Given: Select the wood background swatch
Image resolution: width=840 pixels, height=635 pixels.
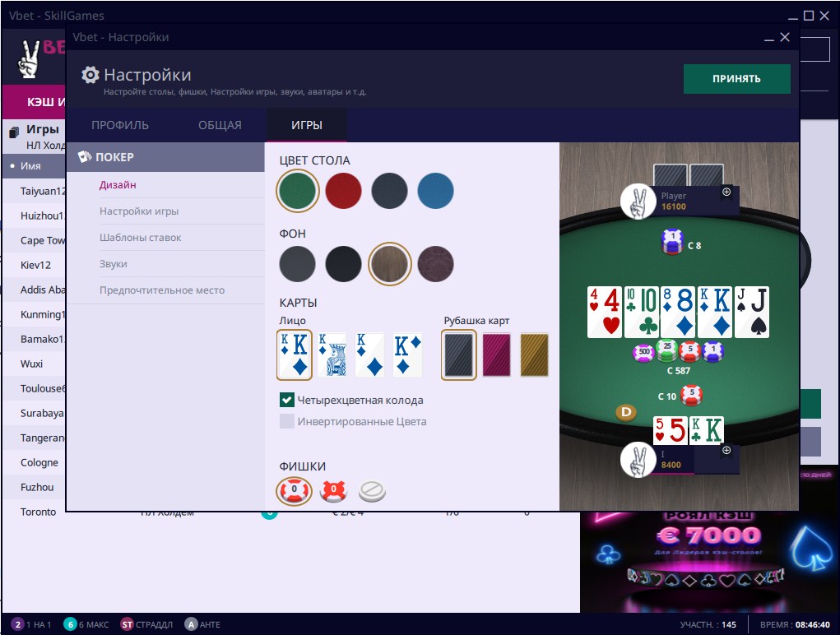Looking at the screenshot, I should [389, 264].
